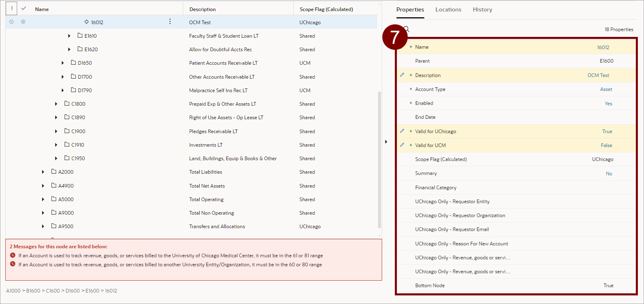
Task: Click the pencil icon beside Valid for UChicago
Action: pos(402,131)
